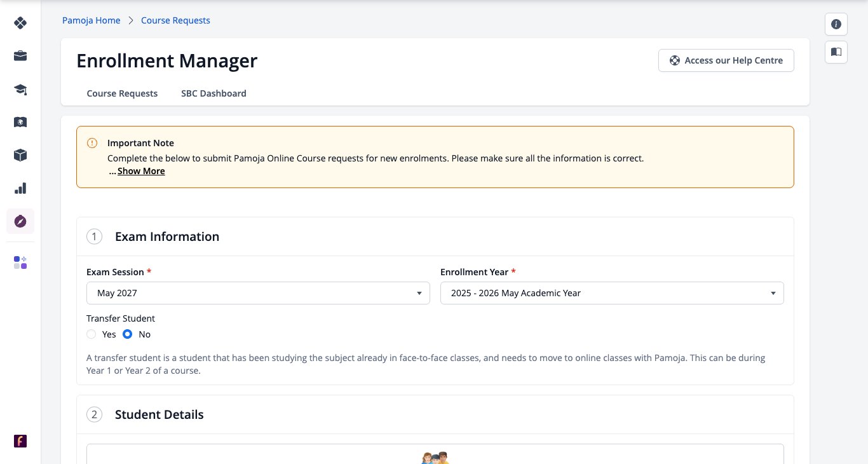Click Access our Help Centre button

pyautogui.click(x=726, y=60)
